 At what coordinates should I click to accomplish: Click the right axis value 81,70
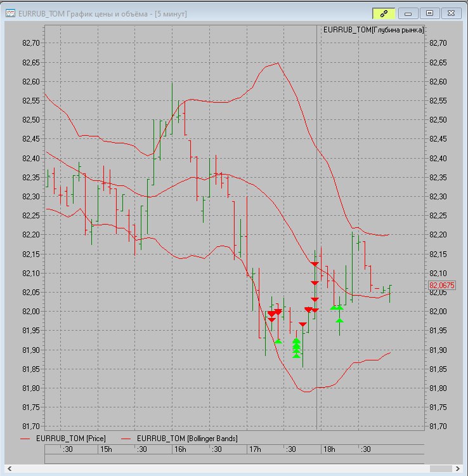coord(438,426)
